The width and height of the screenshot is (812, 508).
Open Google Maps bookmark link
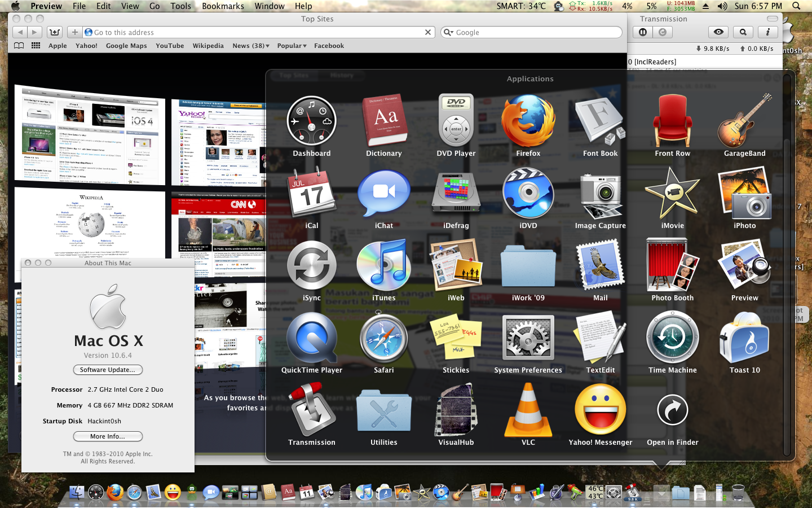click(126, 46)
